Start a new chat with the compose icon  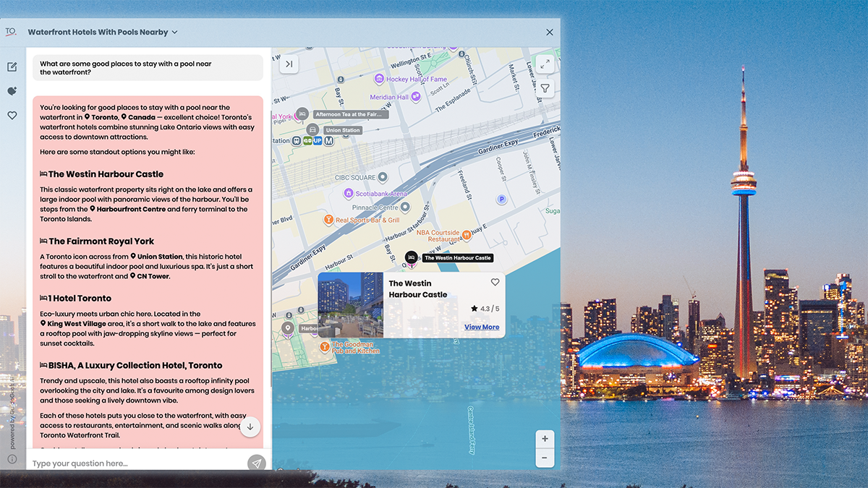click(x=12, y=67)
